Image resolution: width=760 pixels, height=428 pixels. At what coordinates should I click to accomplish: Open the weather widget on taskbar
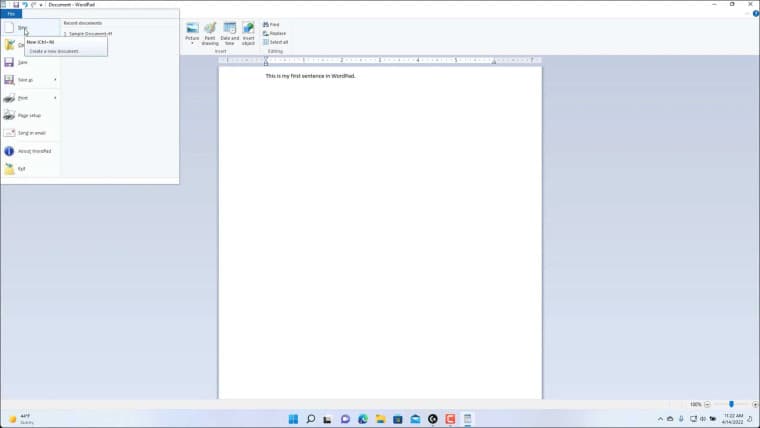click(21, 419)
